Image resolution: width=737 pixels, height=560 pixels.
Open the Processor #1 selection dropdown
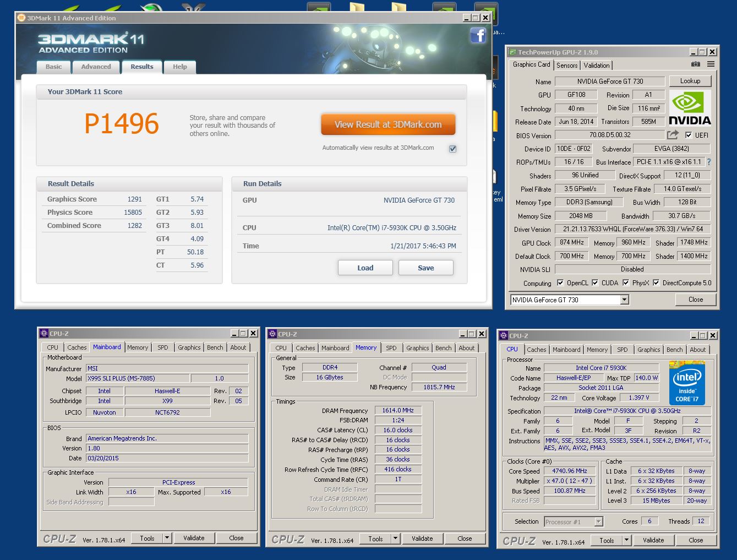pos(599,521)
